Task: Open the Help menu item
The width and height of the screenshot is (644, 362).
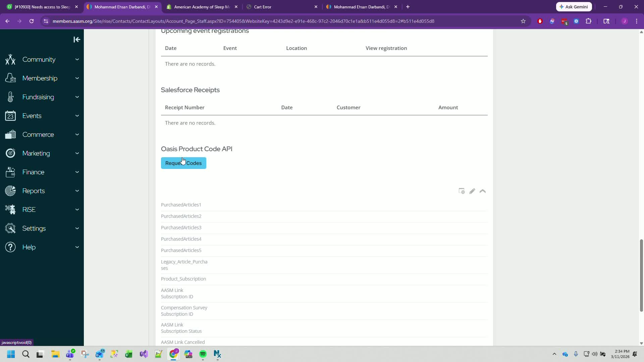Action: coord(29,247)
